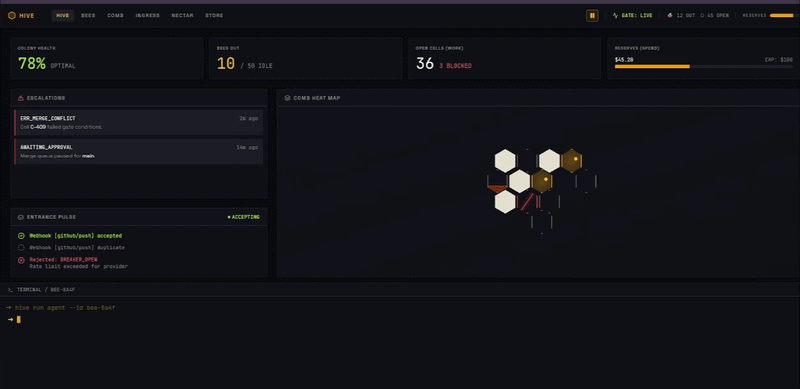Select the red-striped blocked hex cell
This screenshot has height=389, width=800.
click(527, 201)
